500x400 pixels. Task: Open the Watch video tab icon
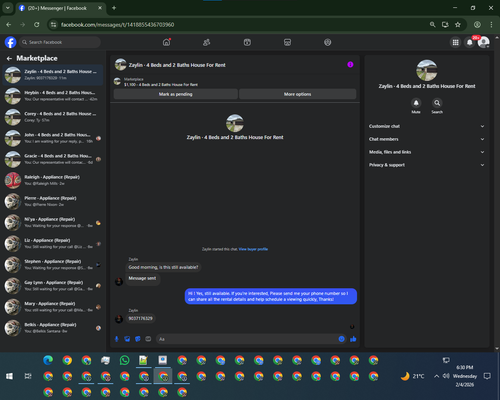pyautogui.click(x=247, y=42)
